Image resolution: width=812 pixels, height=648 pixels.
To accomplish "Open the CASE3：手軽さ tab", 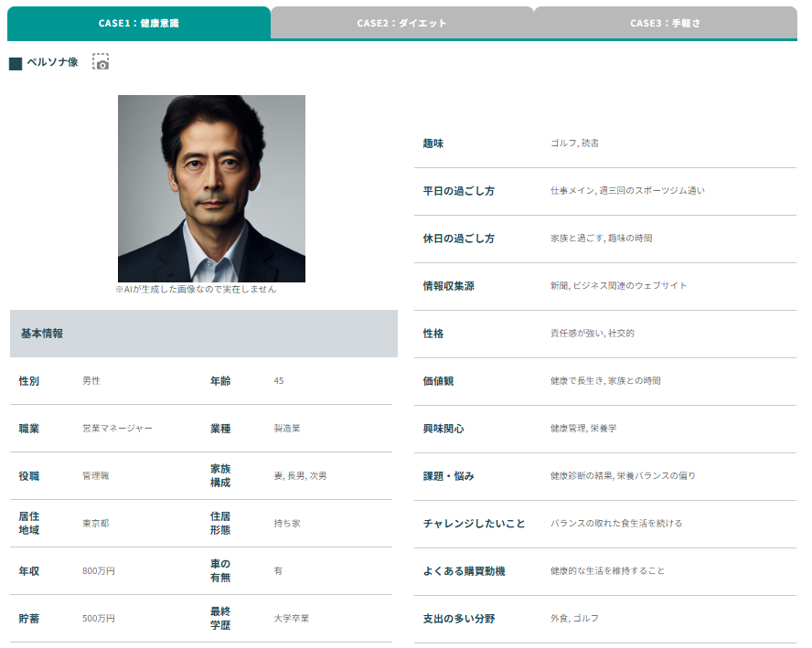I will coord(665,23).
